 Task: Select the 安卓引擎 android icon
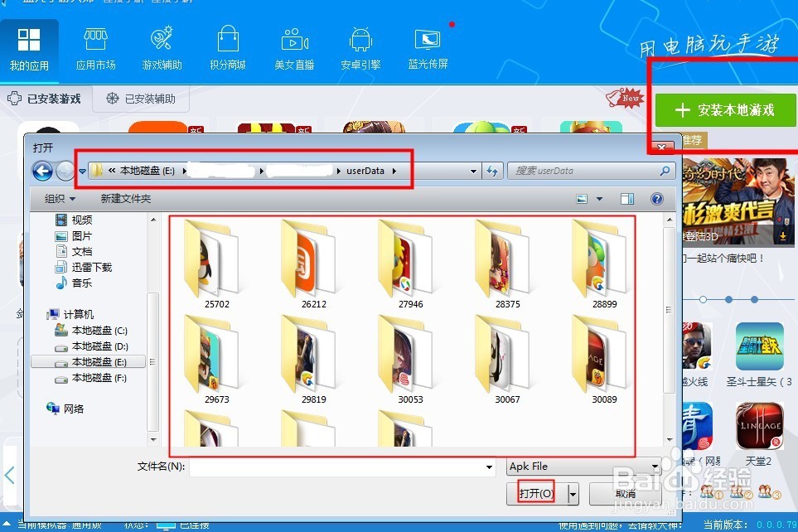pyautogui.click(x=360, y=51)
